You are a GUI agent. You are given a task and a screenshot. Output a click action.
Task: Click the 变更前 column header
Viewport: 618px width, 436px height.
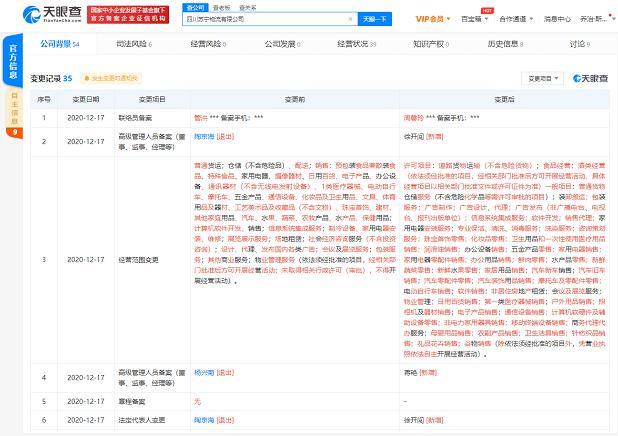(294, 99)
